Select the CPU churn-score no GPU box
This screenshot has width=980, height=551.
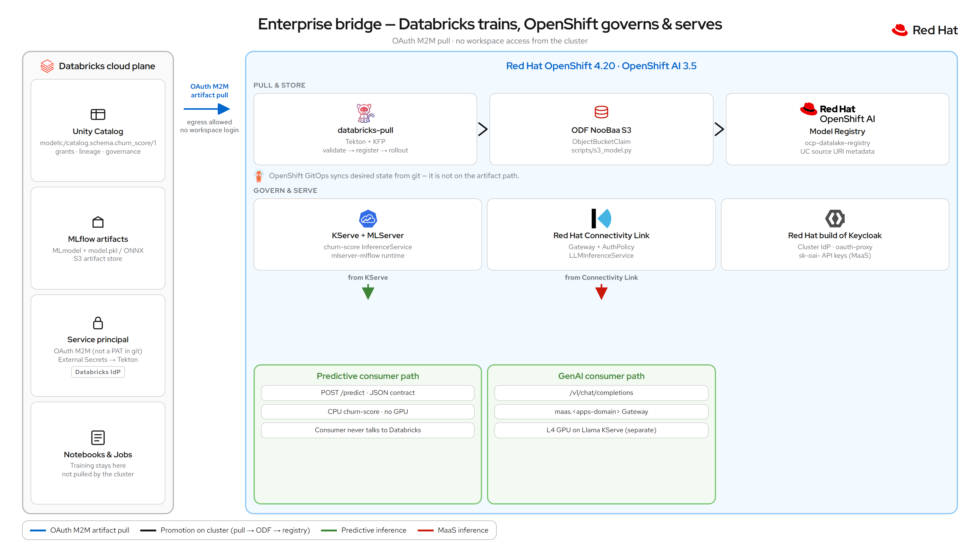tap(367, 411)
